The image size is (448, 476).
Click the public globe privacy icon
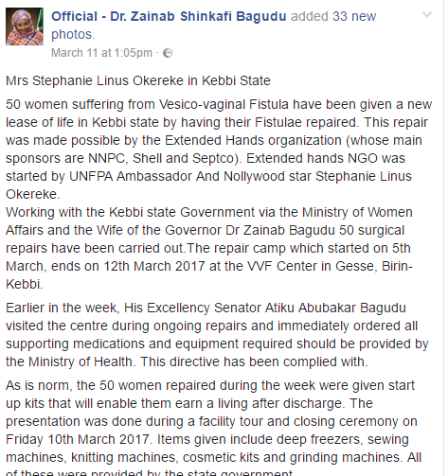click(x=168, y=53)
